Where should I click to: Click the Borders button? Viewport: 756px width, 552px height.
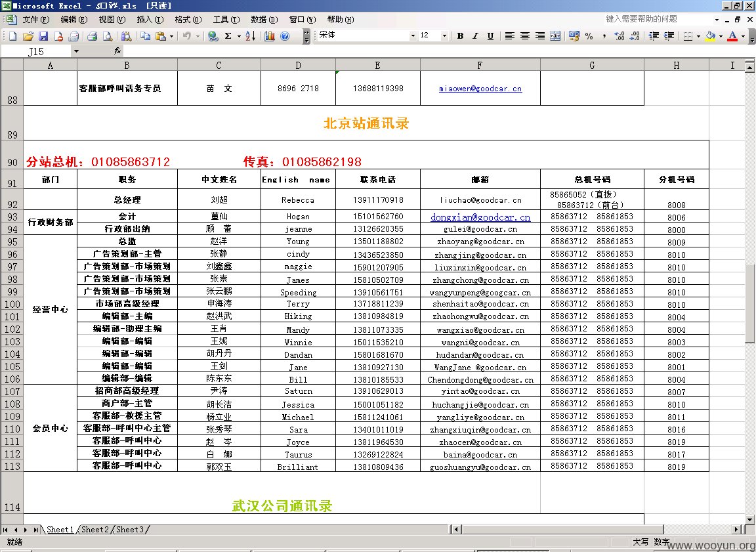point(688,36)
